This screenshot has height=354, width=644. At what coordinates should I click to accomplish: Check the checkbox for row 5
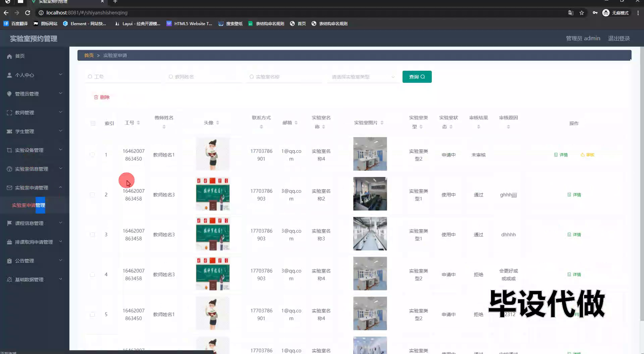[x=92, y=314]
